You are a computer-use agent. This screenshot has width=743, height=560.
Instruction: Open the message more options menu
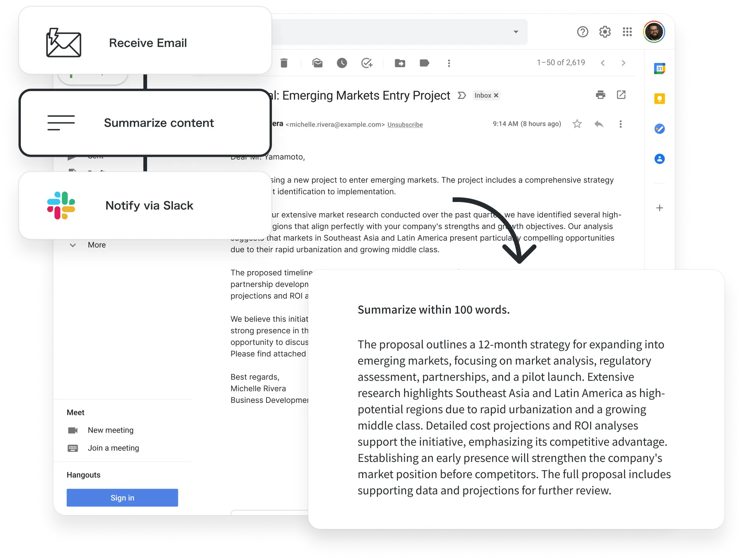[620, 124]
